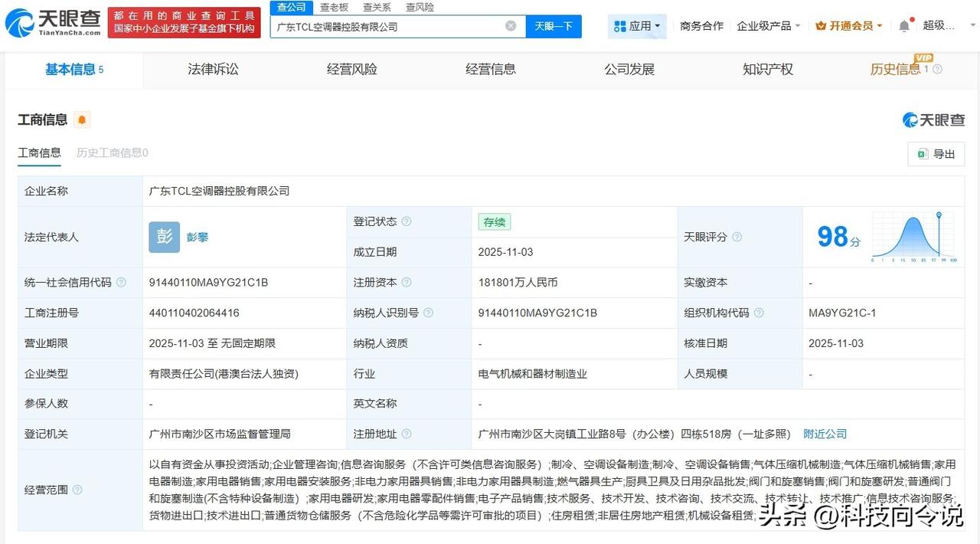The width and height of the screenshot is (980, 544).
Task: Expand the 开通会员 dropdown
Action: (x=849, y=26)
